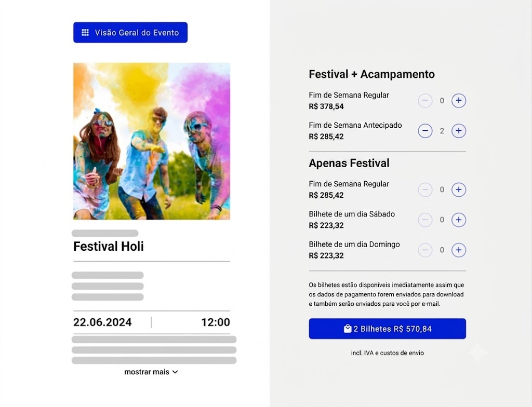The height and width of the screenshot is (407, 532).
Task: Select the Festival Holi title
Action: 109,246
